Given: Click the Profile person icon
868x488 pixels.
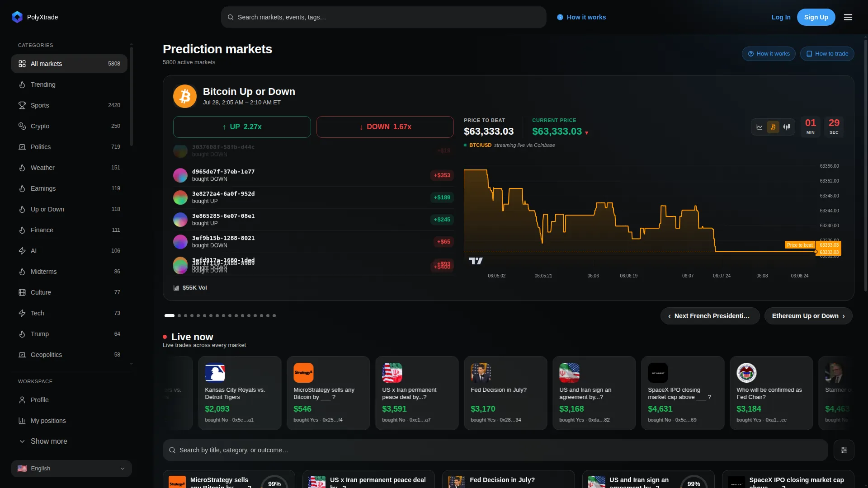Looking at the screenshot, I should tap(22, 400).
